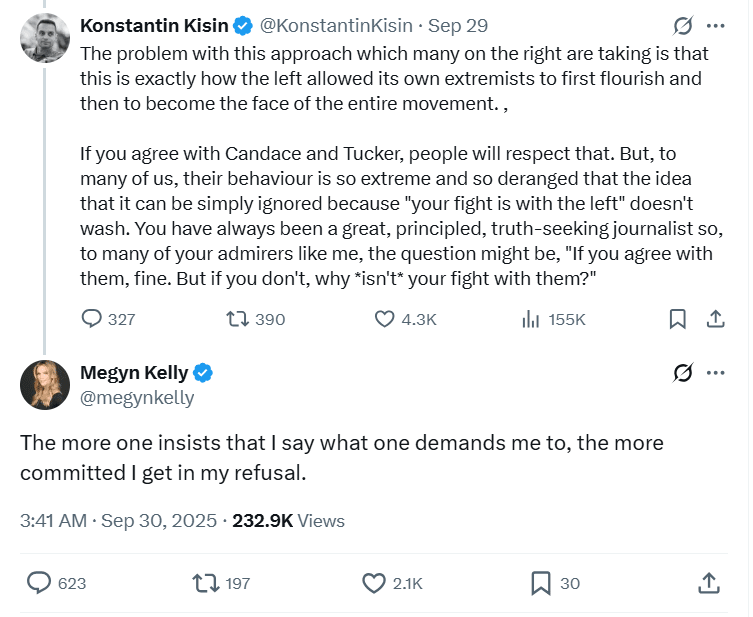Open Grok icon on Megyn Kelly's post

(x=684, y=373)
